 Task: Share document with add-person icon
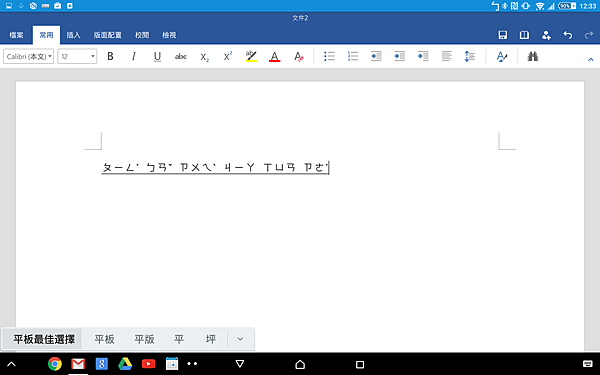click(x=546, y=35)
